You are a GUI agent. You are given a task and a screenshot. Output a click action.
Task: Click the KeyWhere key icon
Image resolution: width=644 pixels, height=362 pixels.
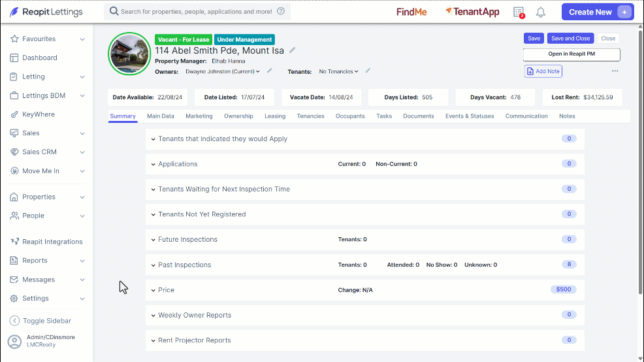14,114
